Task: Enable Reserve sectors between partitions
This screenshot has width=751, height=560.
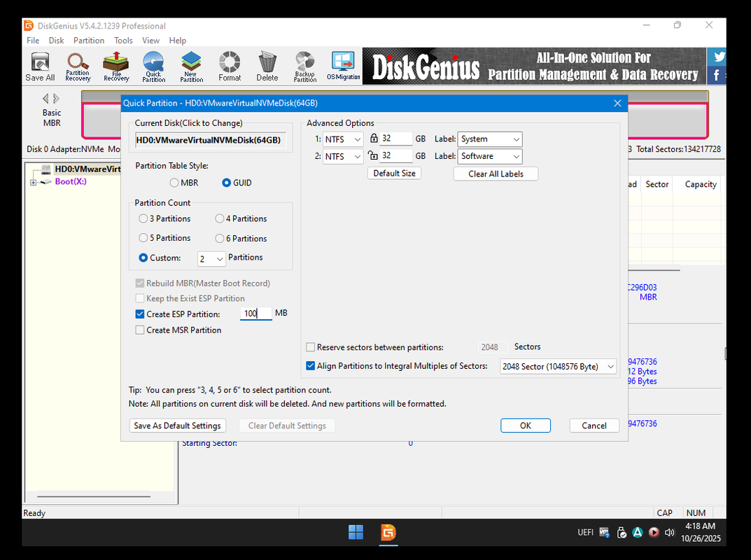Action: tap(310, 347)
